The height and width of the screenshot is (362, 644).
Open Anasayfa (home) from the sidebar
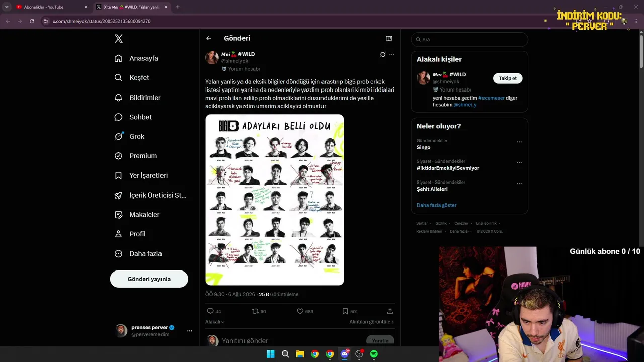coord(136,58)
